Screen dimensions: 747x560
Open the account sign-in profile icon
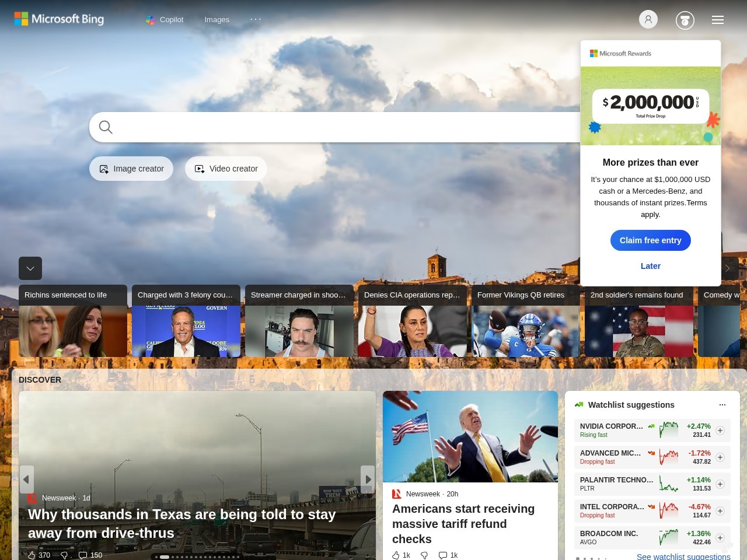point(648,19)
